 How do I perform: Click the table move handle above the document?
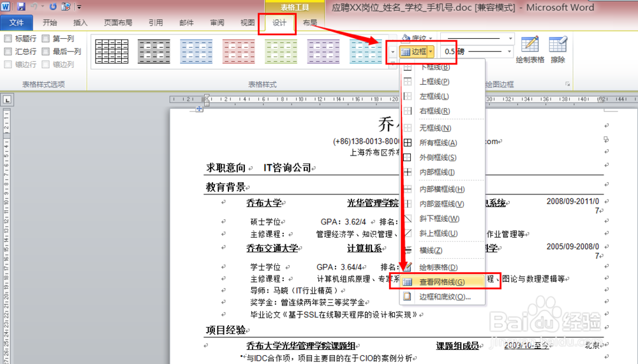coord(199,108)
